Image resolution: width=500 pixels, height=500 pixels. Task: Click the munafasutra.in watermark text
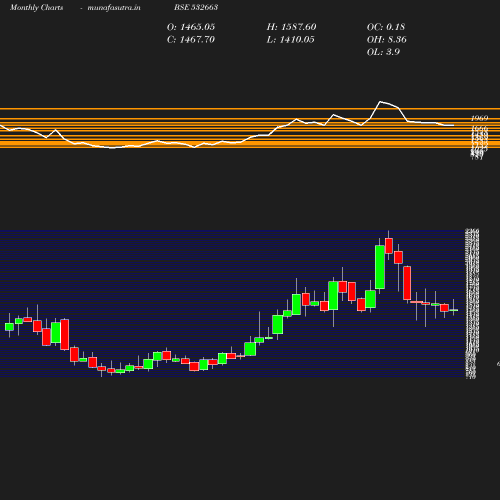(x=114, y=7)
